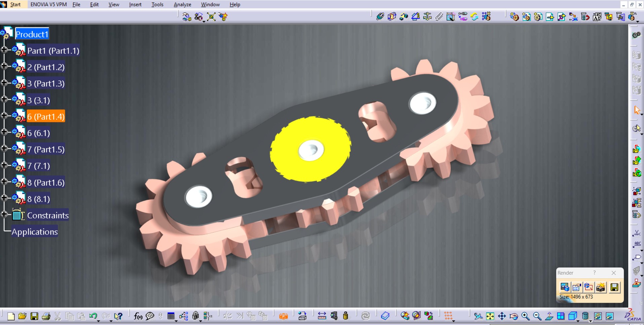Open the Analyze menu

pos(182,4)
